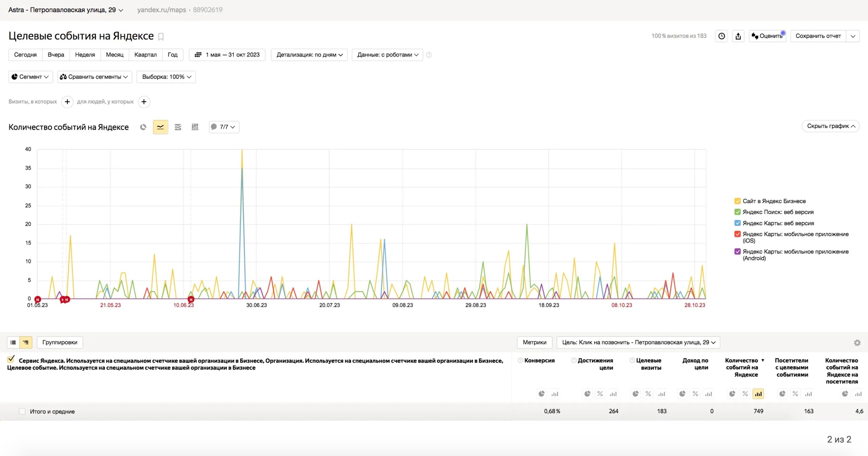
Task: Open Метрики selector button
Action: click(534, 342)
